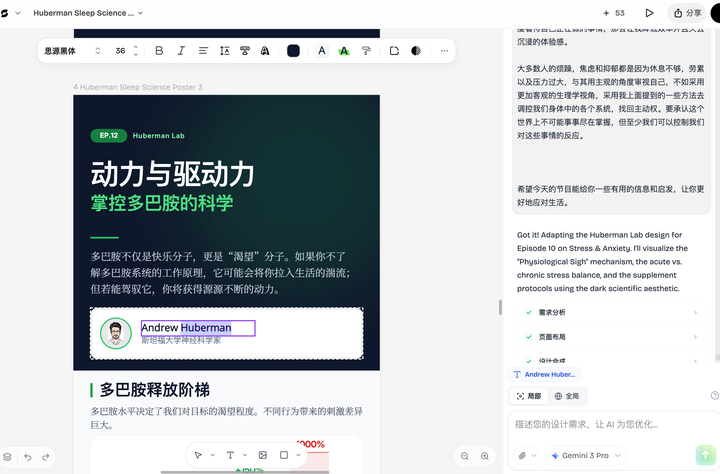Expand the pointer tool options chevron
720x474 pixels.
coord(213,455)
